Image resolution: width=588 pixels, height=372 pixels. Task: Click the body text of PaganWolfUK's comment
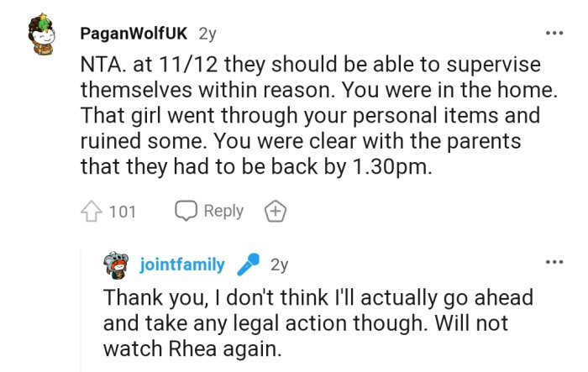tap(311, 116)
